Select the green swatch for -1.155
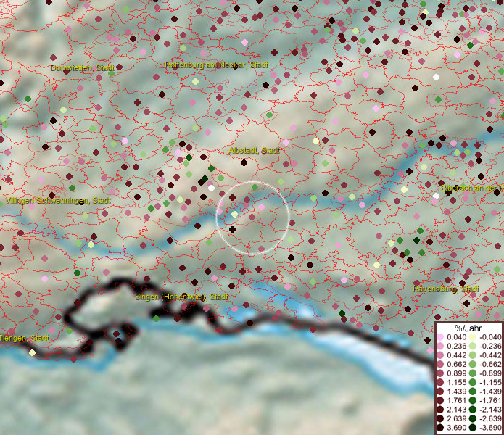This screenshot has width=504, height=435. (x=473, y=382)
